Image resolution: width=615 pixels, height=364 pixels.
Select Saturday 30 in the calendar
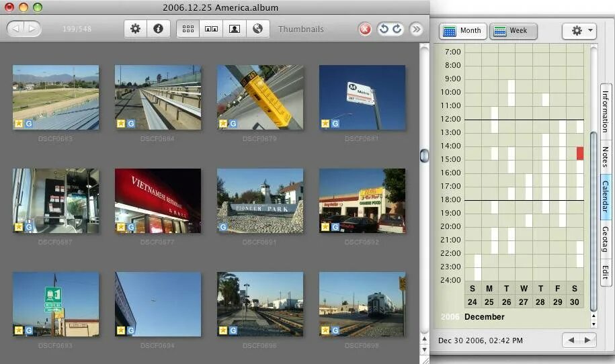click(575, 302)
